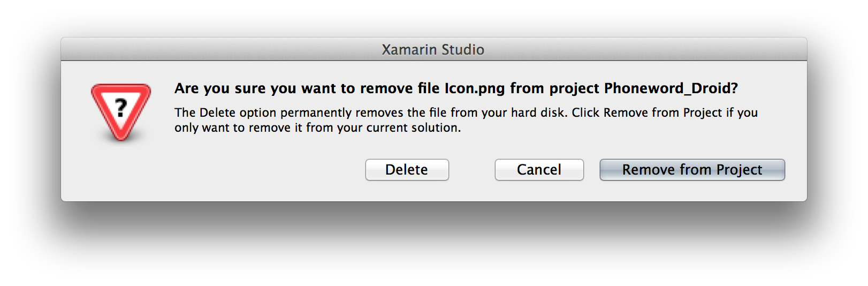Click the Xamarin Studio title bar text
The width and height of the screenshot is (868, 286).
pos(433,50)
